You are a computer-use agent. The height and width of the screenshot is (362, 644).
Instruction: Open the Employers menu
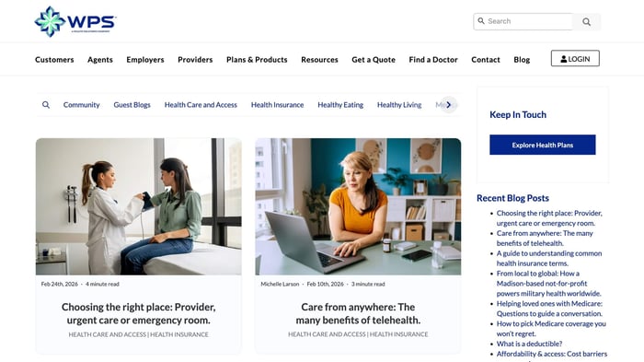coord(145,60)
